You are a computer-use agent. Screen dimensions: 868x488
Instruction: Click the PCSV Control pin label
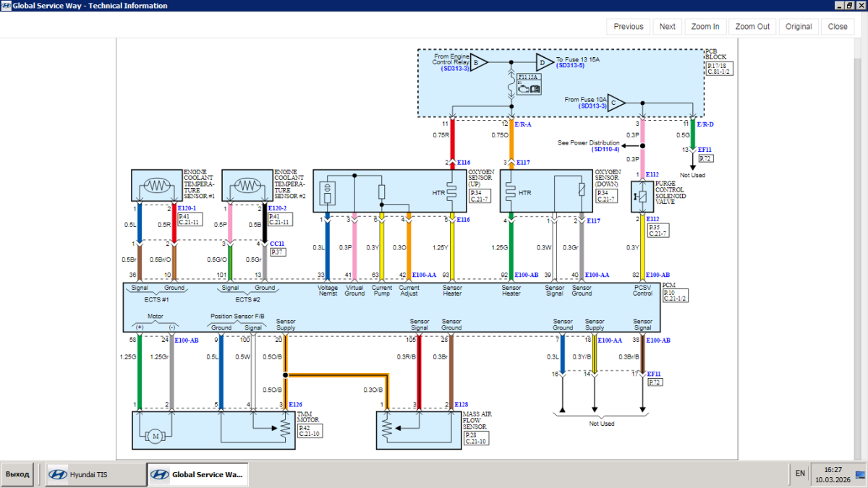(x=642, y=291)
